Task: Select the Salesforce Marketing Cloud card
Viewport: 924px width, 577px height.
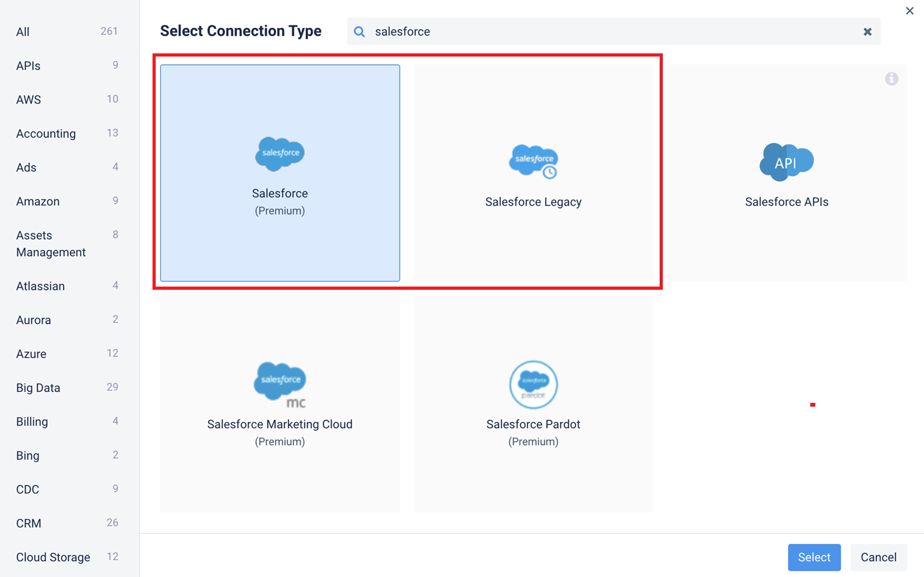Action: (x=280, y=404)
